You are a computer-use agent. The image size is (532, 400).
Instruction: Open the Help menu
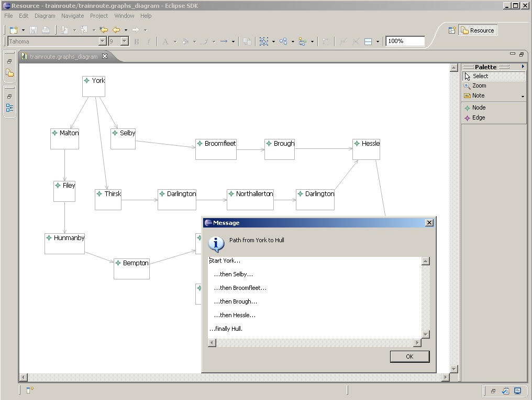[x=146, y=16]
